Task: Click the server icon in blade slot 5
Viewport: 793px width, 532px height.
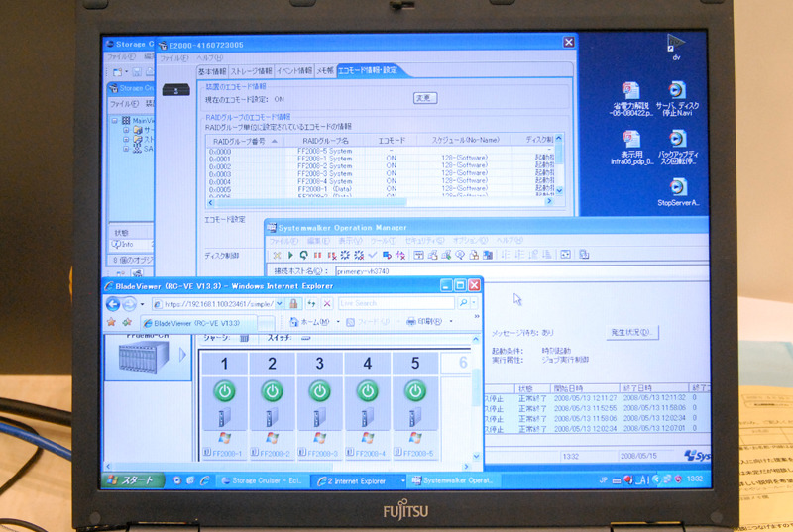Action: (414, 418)
